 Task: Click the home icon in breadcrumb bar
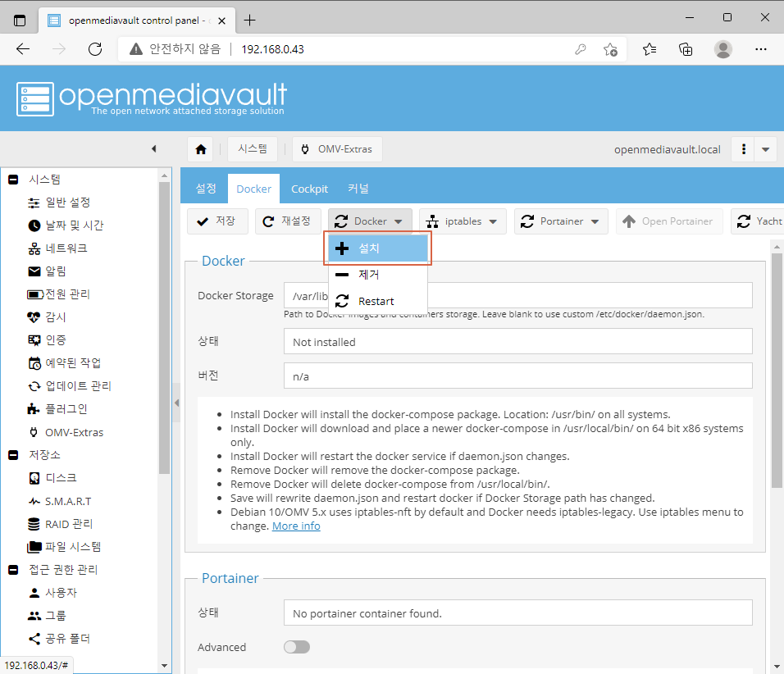click(x=200, y=149)
